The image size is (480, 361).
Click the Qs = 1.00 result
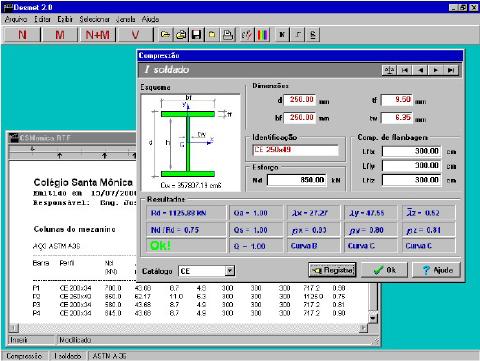(x=256, y=230)
